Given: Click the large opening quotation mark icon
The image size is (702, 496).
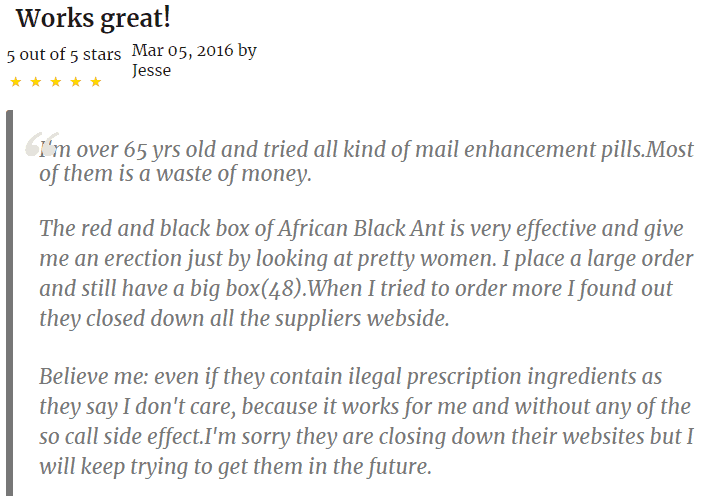Looking at the screenshot, I should (x=41, y=144).
